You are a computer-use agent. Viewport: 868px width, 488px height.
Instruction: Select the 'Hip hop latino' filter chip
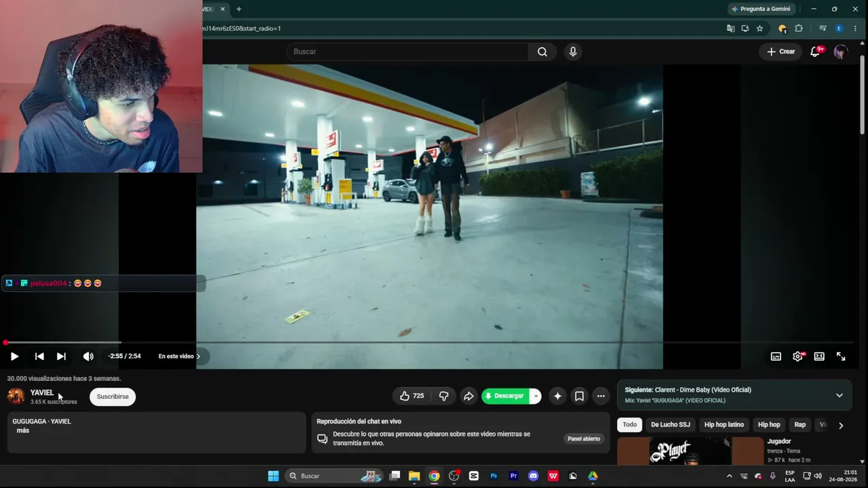[724, 424]
